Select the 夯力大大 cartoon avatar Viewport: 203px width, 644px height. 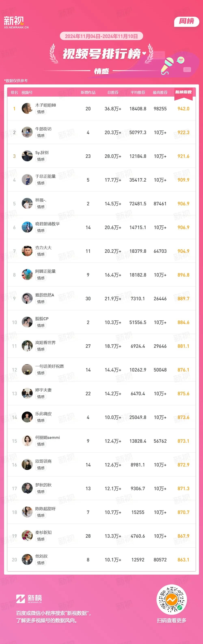(x=27, y=251)
